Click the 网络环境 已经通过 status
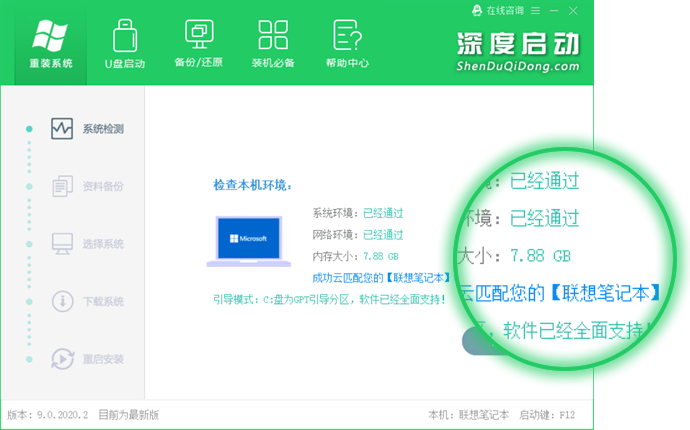690x430 pixels. 383,235
